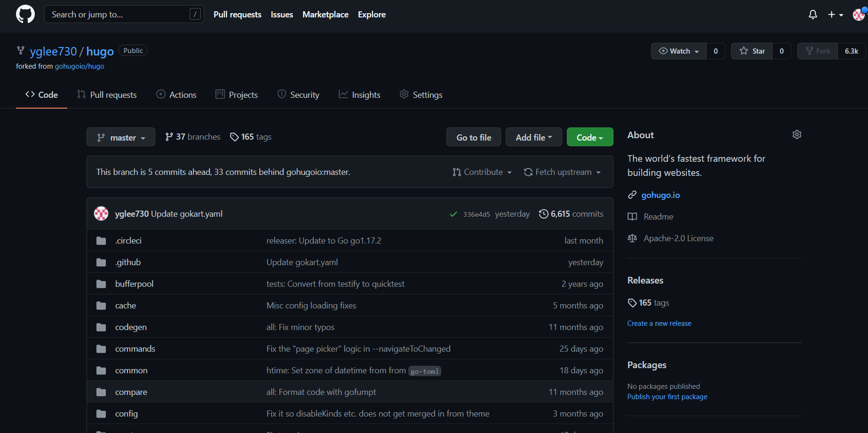Open Pull requests in the top navigation

point(238,15)
